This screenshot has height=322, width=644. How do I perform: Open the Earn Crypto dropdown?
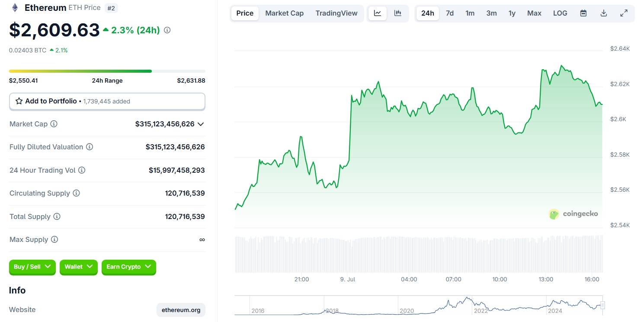129,267
